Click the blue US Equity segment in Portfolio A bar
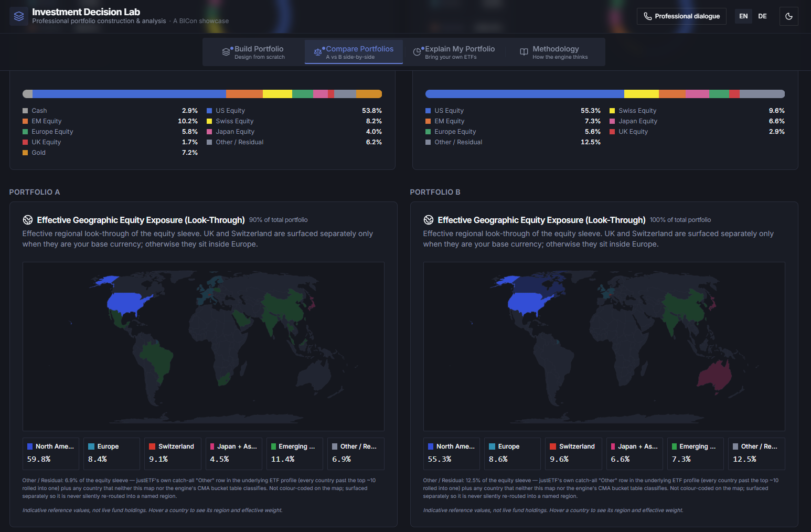Image resolution: width=811 pixels, height=532 pixels. [129, 94]
